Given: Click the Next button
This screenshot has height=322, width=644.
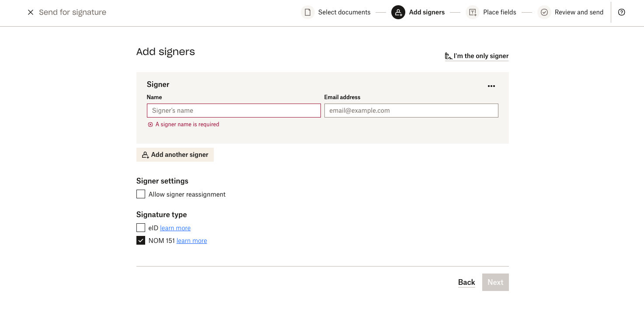Looking at the screenshot, I should click(495, 282).
